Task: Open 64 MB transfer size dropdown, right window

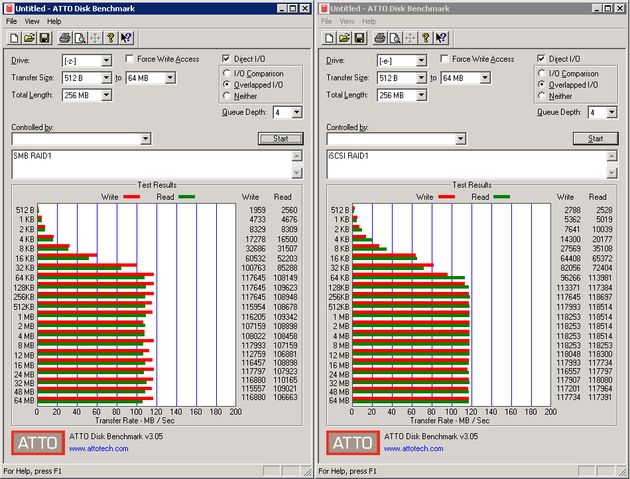Action: click(x=485, y=78)
